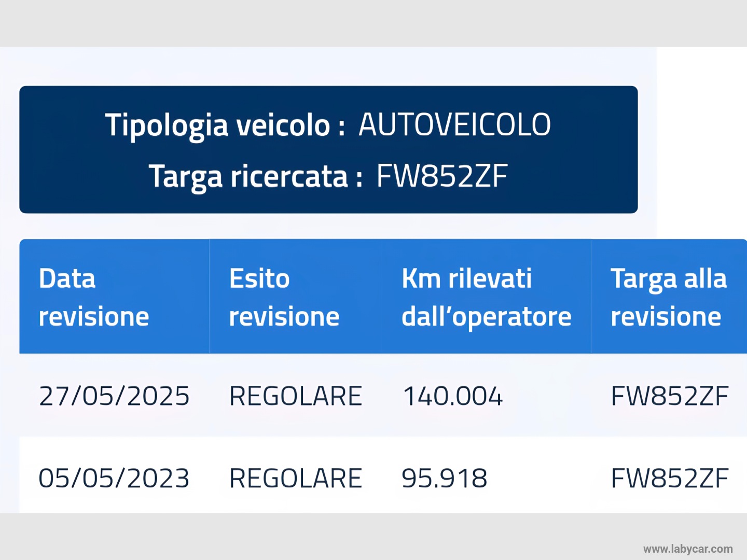
Task: Select searched plate FW852ZF in dark banner
Action: (x=441, y=176)
